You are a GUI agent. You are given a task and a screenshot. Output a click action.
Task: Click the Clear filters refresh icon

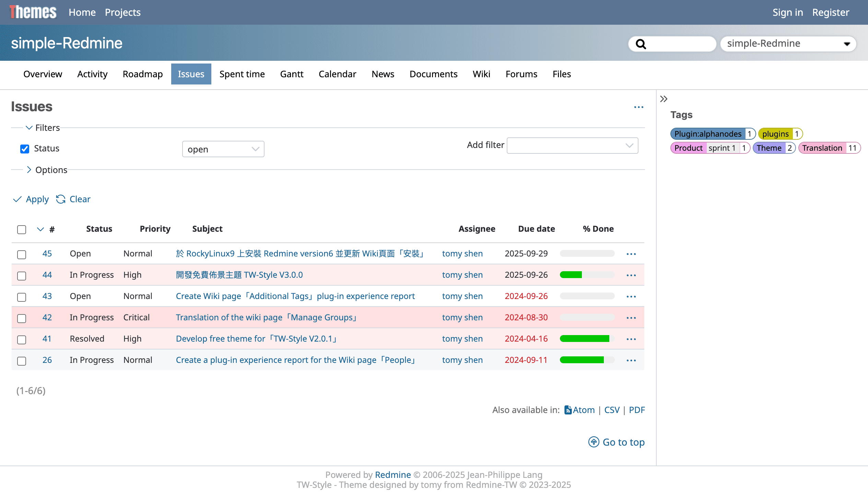pos(61,199)
